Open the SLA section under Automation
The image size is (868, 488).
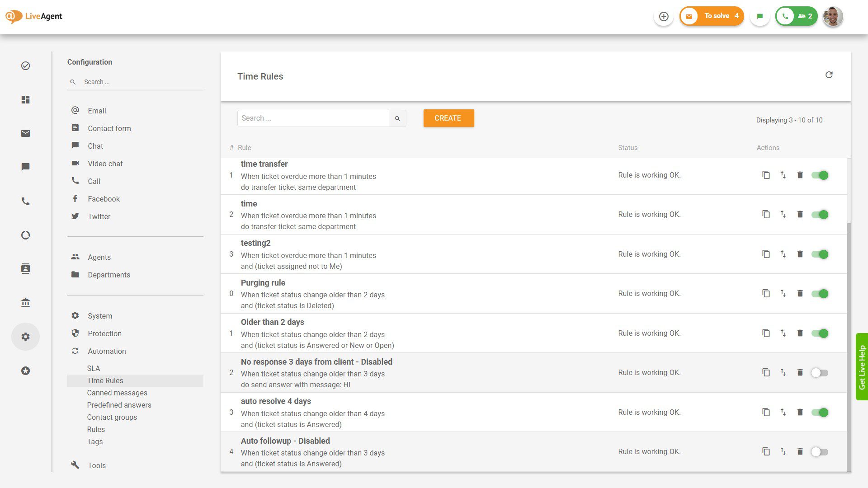(93, 368)
